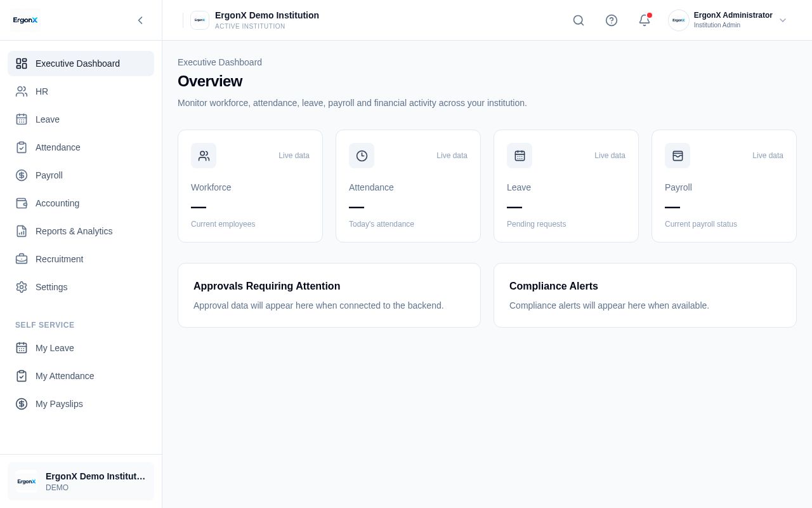Go to Reports & Analytics
Screen dimensions: 812x508
point(81,231)
